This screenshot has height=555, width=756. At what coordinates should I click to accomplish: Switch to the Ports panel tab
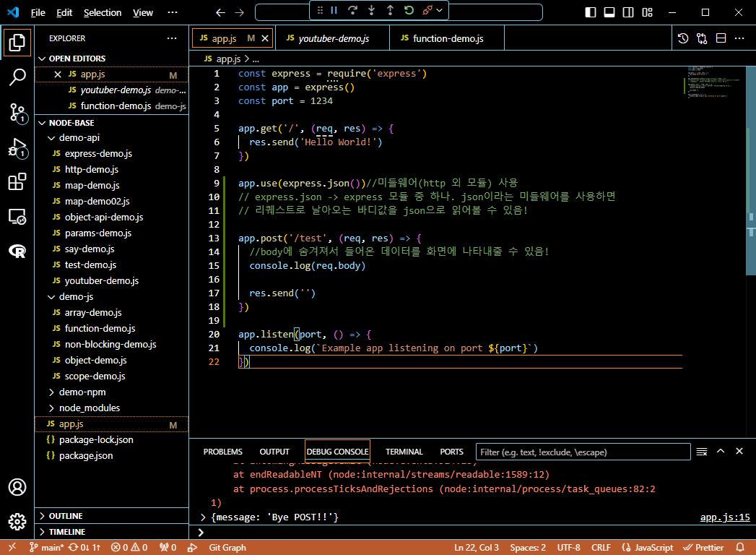click(x=451, y=452)
